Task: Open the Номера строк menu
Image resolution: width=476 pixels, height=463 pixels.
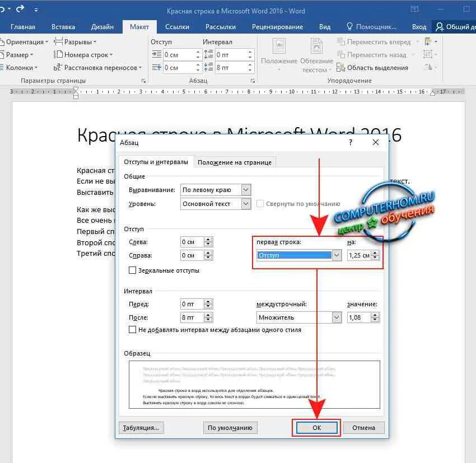Action: coord(83,55)
